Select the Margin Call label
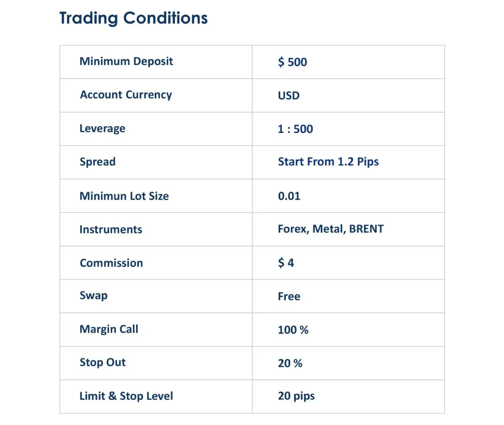The height and width of the screenshot is (425, 504). pyautogui.click(x=109, y=329)
